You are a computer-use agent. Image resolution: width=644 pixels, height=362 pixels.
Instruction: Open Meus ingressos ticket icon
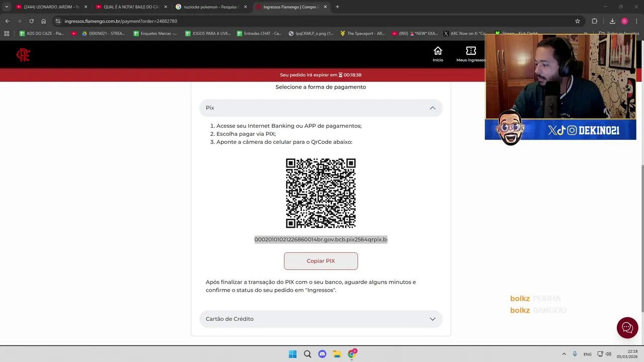pyautogui.click(x=471, y=54)
